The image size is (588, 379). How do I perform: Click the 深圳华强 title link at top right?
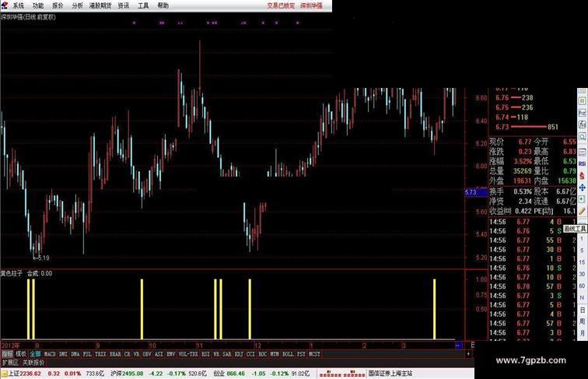[311, 5]
